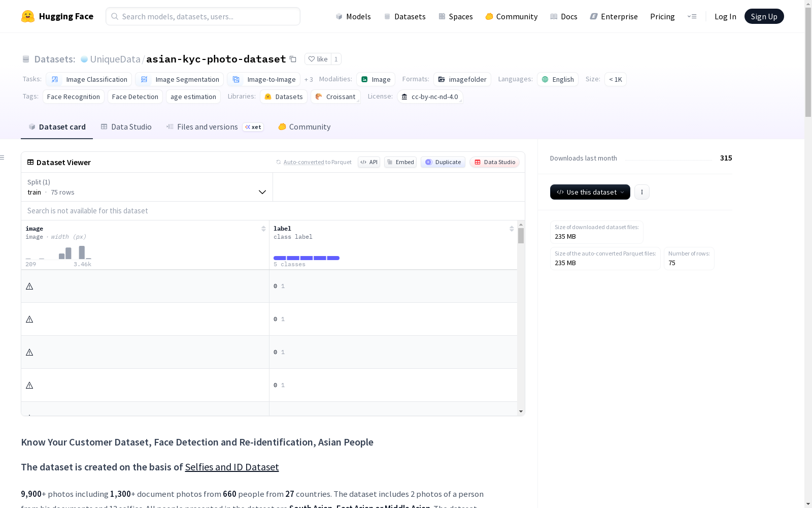Switch to the Data Studio tab
Image resolution: width=812 pixels, height=508 pixels.
[126, 127]
